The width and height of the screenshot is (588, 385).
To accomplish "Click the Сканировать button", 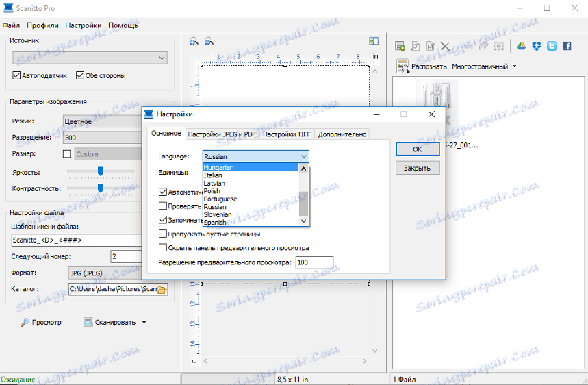I will (x=110, y=323).
